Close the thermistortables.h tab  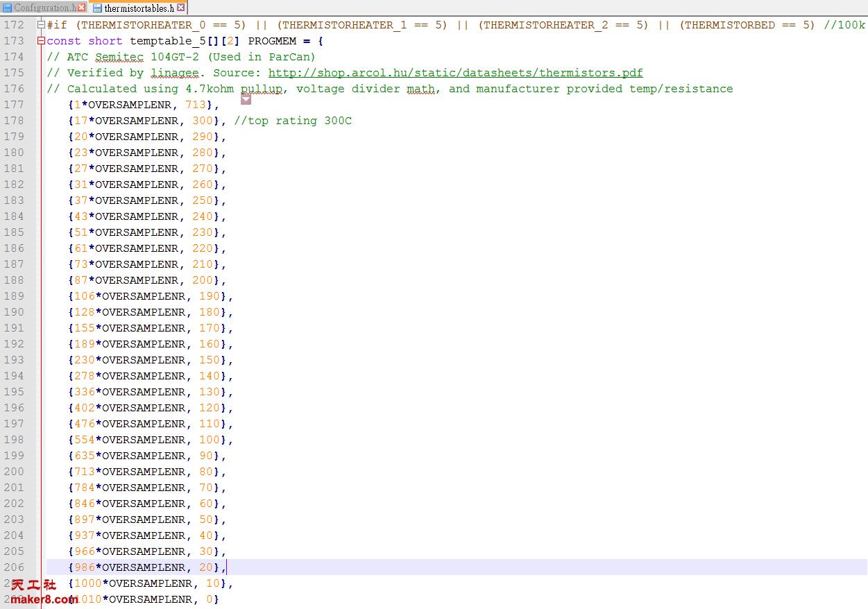pyautogui.click(x=181, y=8)
